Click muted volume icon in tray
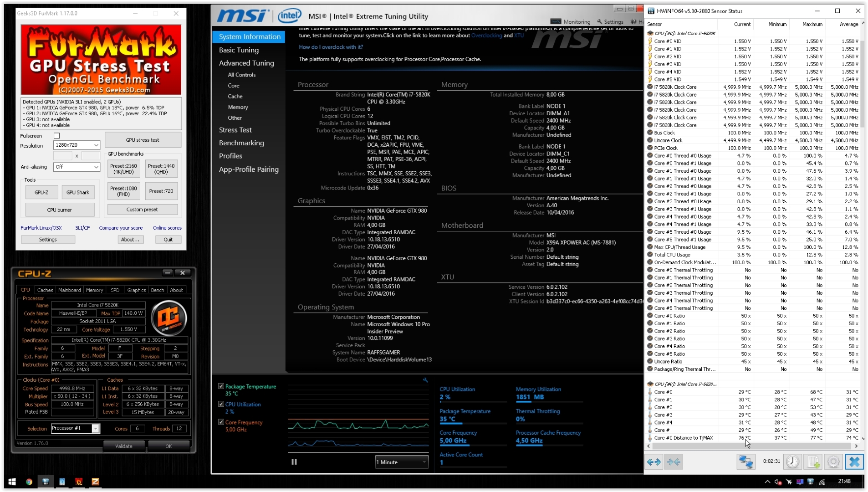 778,482
